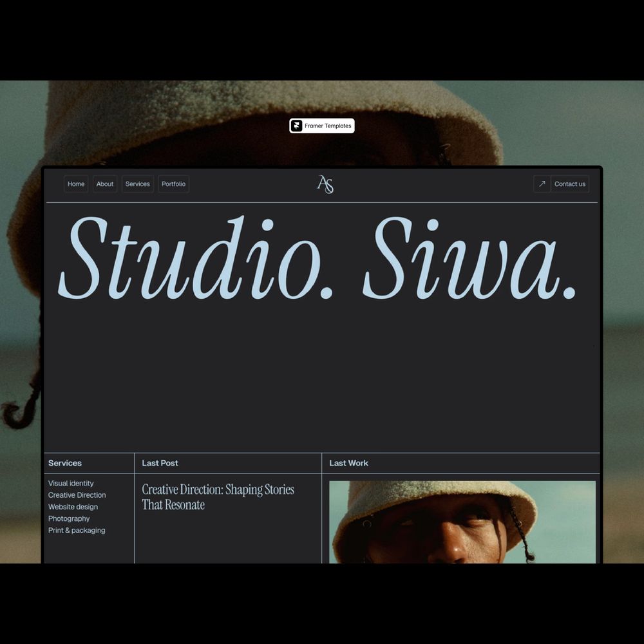Select Services in the top navigation bar
The height and width of the screenshot is (644, 644).
click(x=138, y=184)
